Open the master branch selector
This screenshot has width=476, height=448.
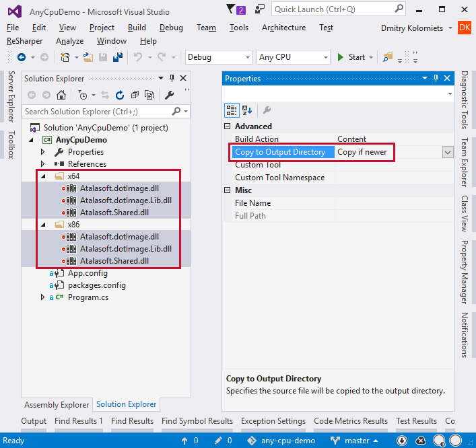(355, 441)
